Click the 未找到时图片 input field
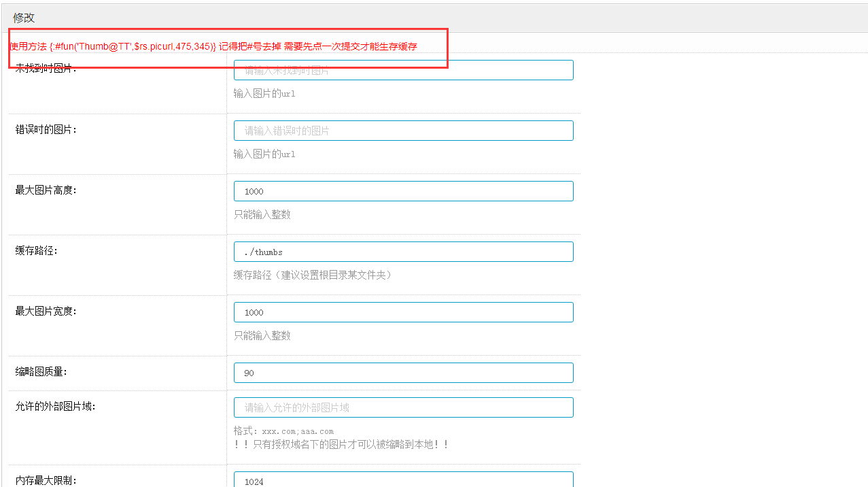This screenshot has height=487, width=868. [403, 70]
